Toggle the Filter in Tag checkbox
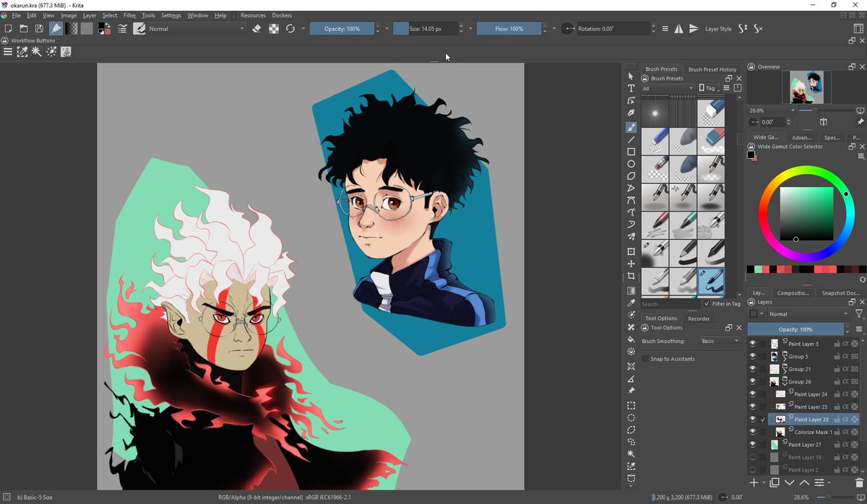The height and width of the screenshot is (504, 867). point(707,304)
